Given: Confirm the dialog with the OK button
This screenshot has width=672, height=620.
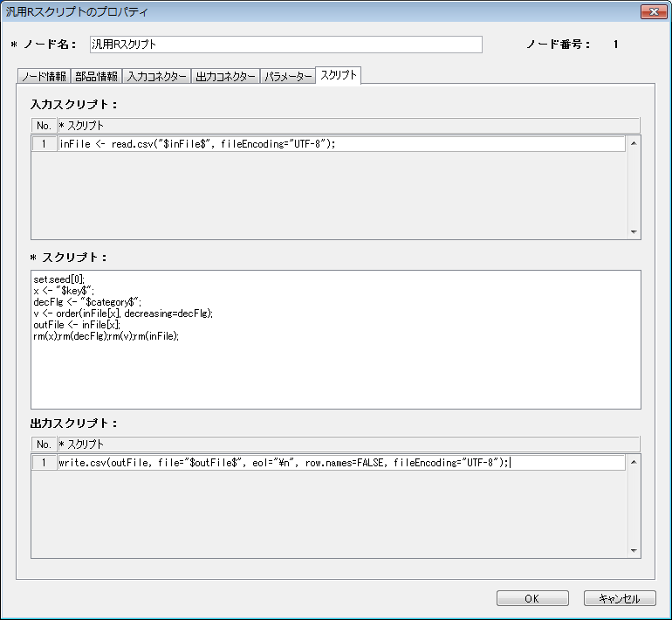Looking at the screenshot, I should (x=532, y=598).
